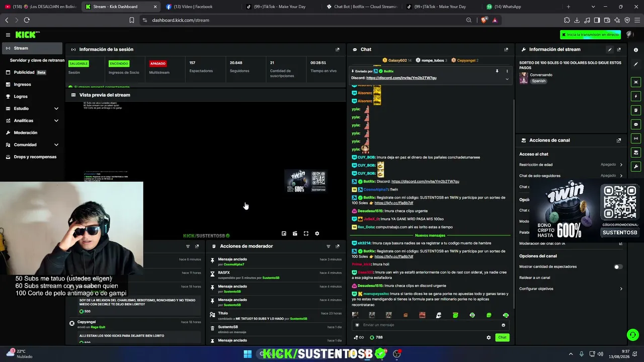
Task: Bookmark this page with the bookmark icon
Action: coord(132,20)
